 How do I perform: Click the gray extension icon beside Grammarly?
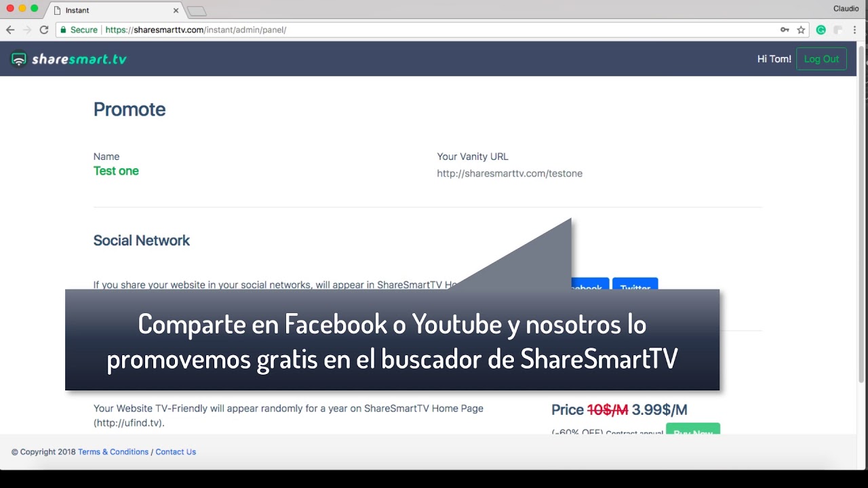(837, 30)
